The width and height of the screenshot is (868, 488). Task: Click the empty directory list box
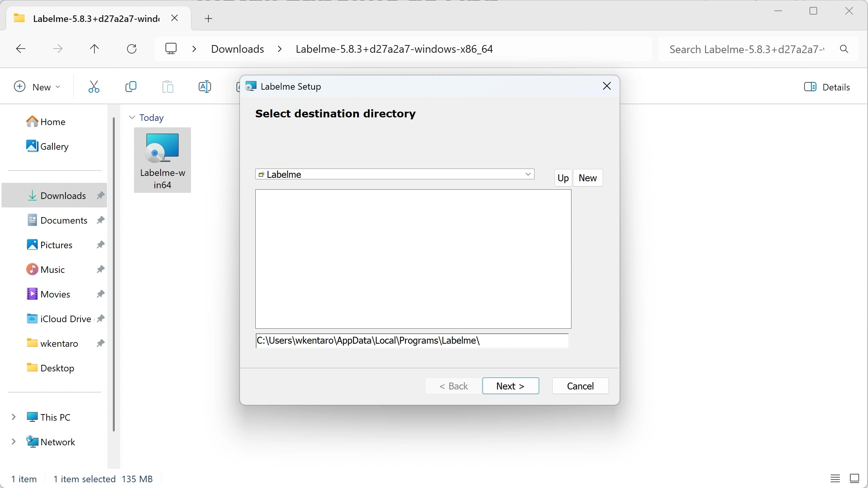[x=413, y=259]
